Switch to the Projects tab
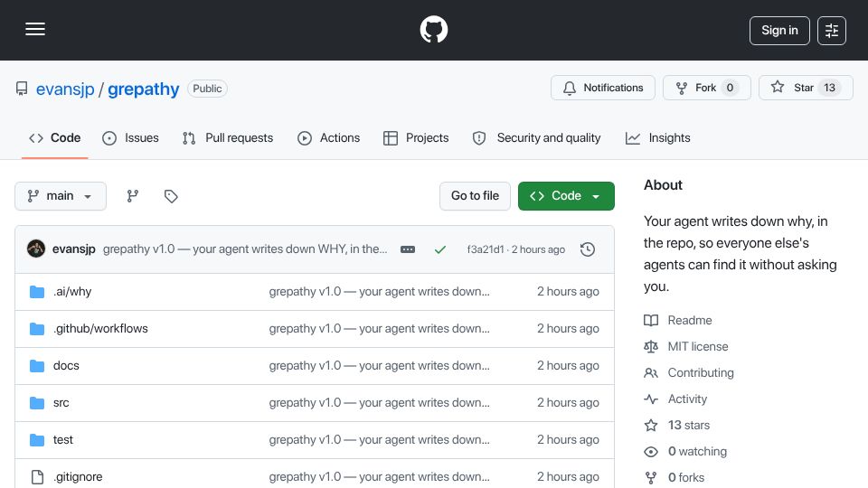Viewport: 868px width, 488px height. (416, 137)
